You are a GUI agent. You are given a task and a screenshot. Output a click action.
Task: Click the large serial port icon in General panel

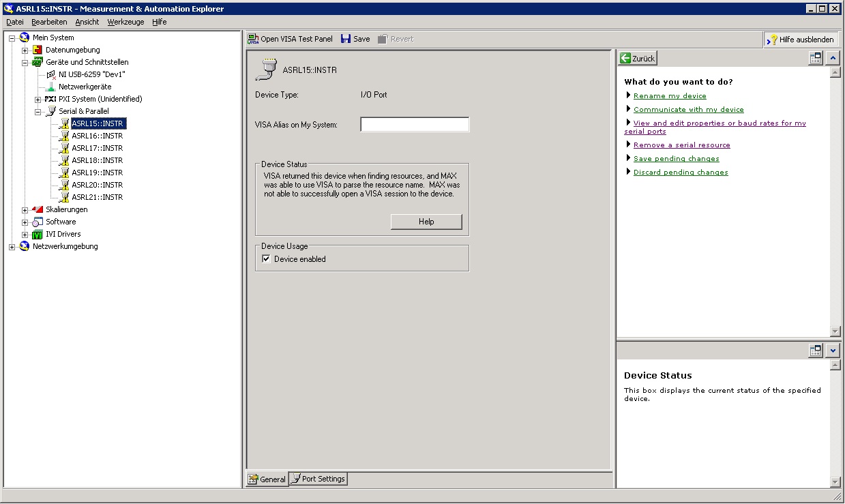(266, 70)
